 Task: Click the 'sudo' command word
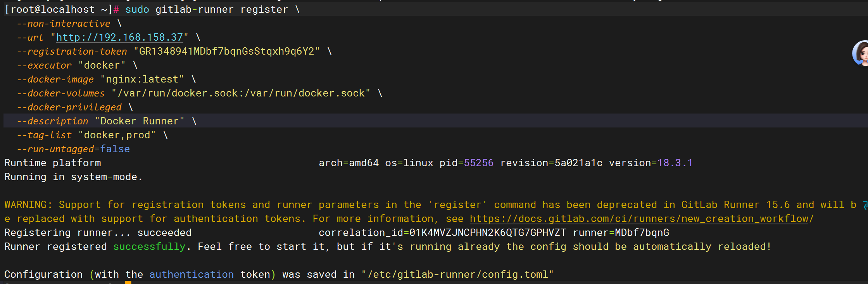pos(137,10)
